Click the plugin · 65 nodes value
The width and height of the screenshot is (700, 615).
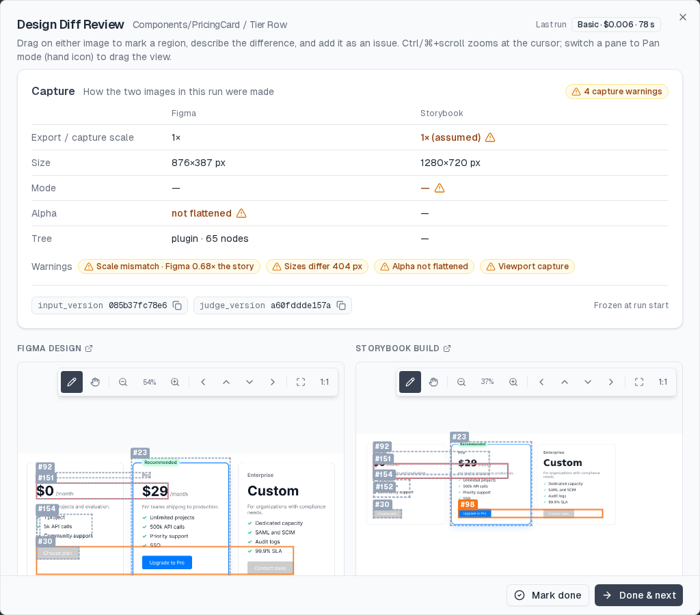tap(210, 238)
